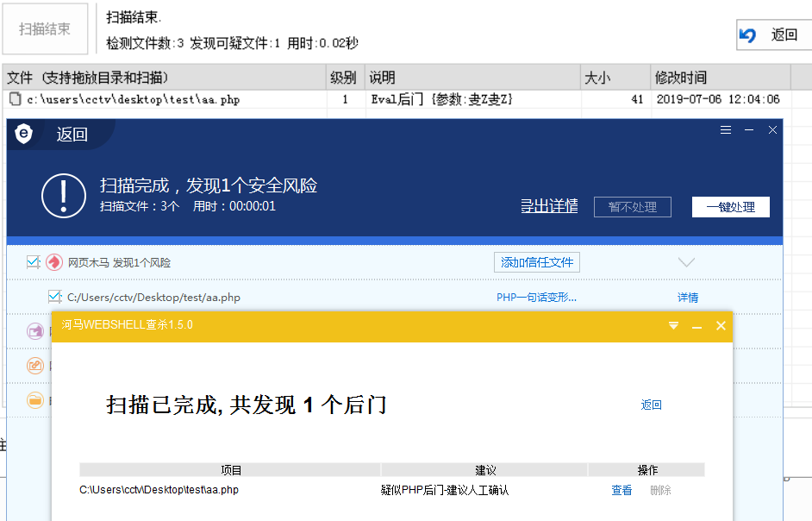Screen dimensions: 812x521
Task: Click the 扫描结束 button in the top scanner window
Action: pyautogui.click(x=45, y=29)
